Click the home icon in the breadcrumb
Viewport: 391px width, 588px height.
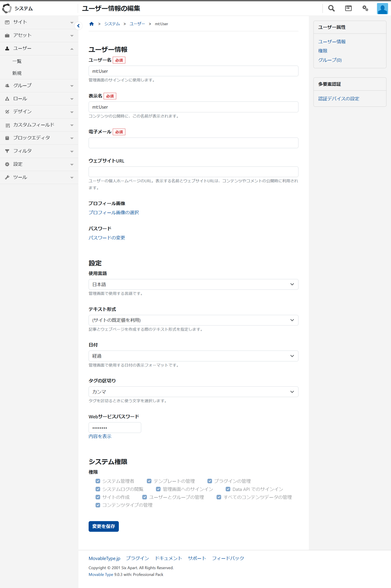pyautogui.click(x=91, y=23)
